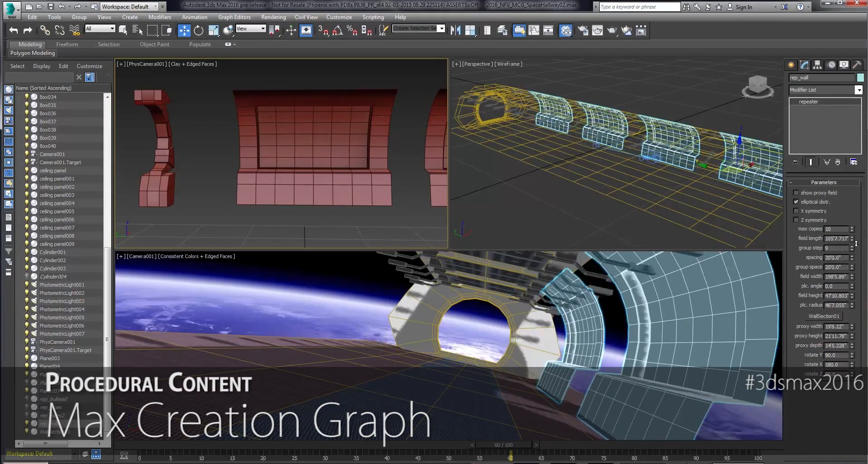Select Box034 in the scene explorer
868x464 pixels.
point(47,97)
